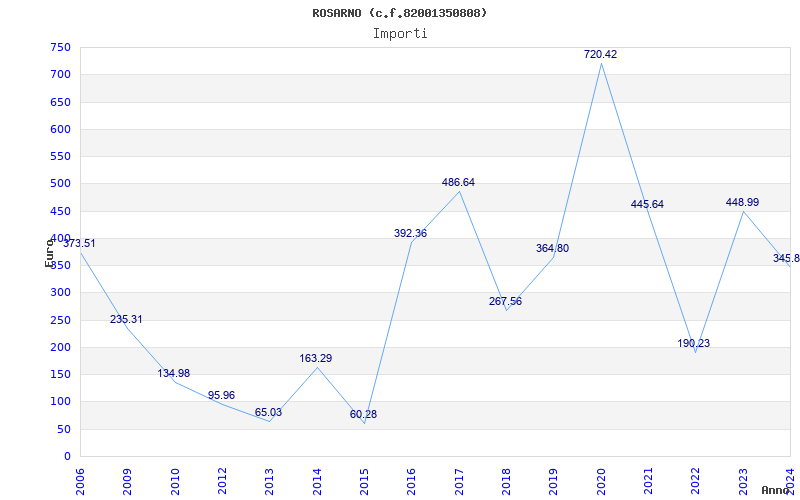Click the y-axis value 450
800x500 pixels.
pos(60,211)
